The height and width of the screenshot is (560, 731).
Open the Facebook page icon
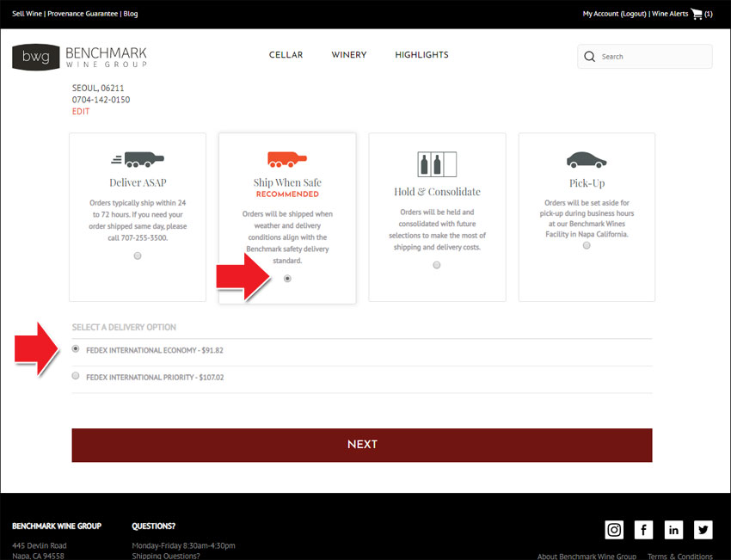[643, 530]
